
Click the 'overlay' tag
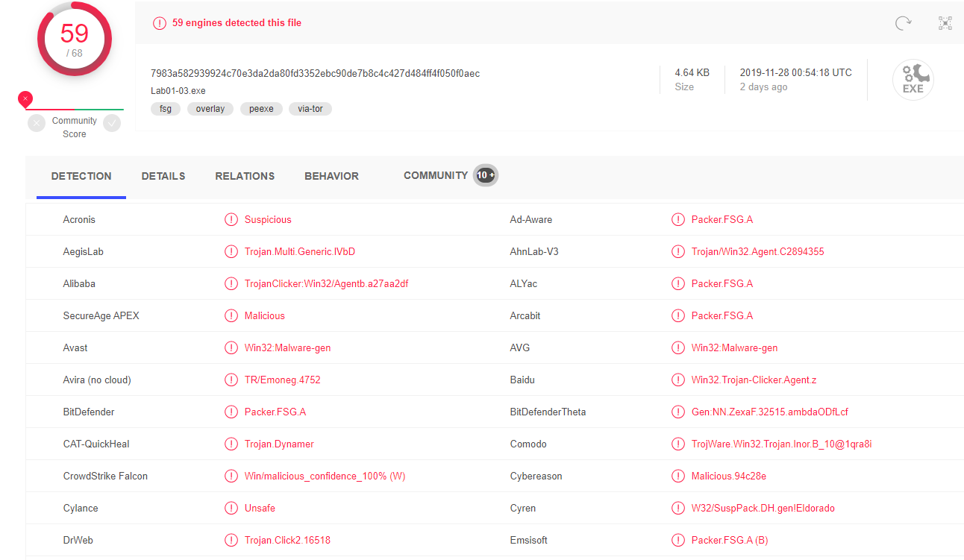(210, 109)
